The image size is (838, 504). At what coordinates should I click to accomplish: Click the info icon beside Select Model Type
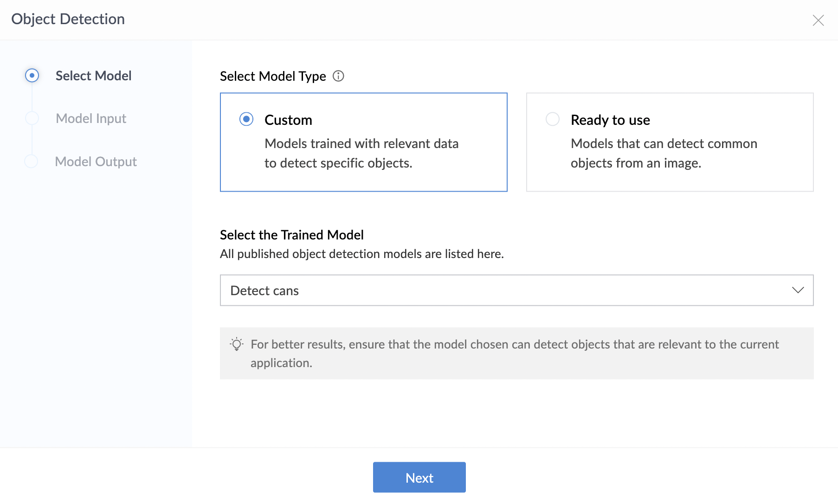(x=339, y=76)
